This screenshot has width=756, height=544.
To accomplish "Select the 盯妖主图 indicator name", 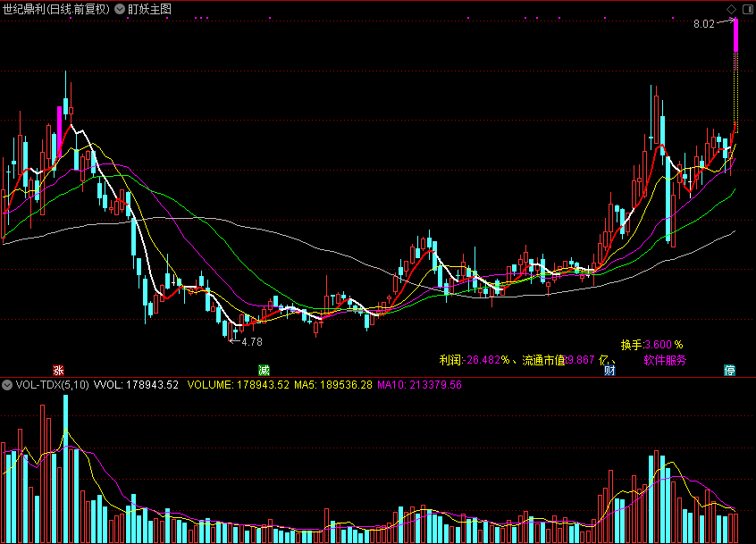I will (x=150, y=9).
